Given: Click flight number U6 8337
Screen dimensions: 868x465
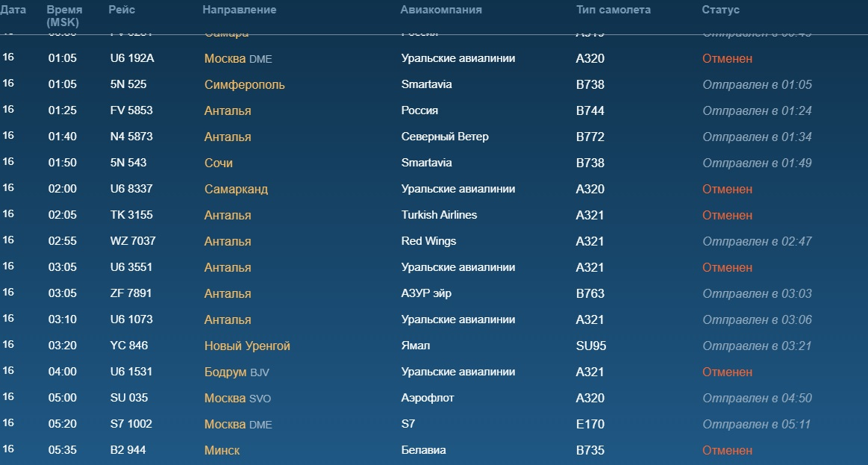Looking at the screenshot, I should pyautogui.click(x=131, y=188).
